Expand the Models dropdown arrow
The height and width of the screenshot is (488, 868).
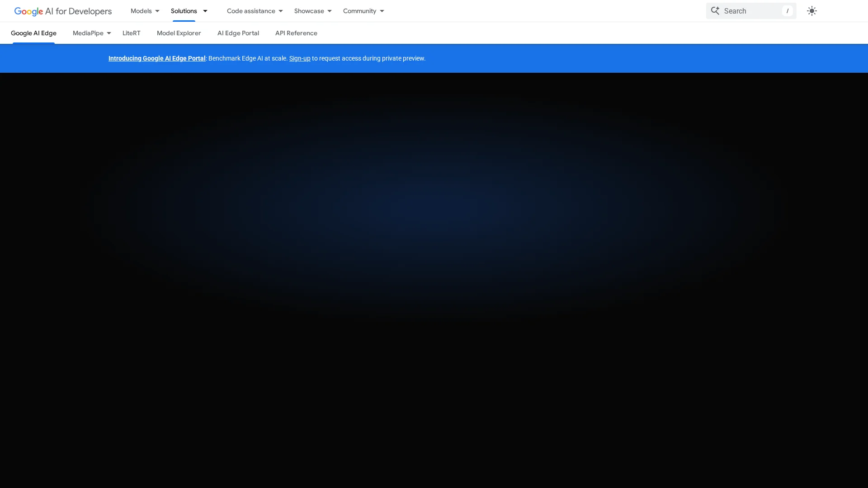[x=157, y=11]
